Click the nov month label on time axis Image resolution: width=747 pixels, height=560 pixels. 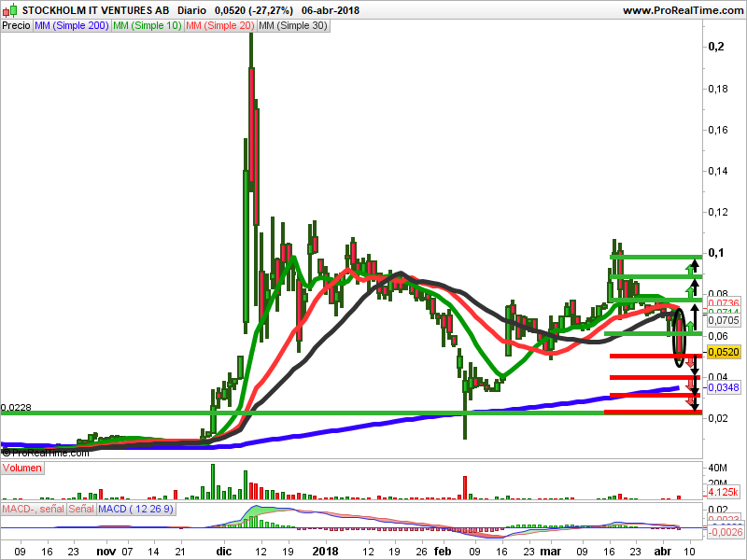(x=106, y=552)
